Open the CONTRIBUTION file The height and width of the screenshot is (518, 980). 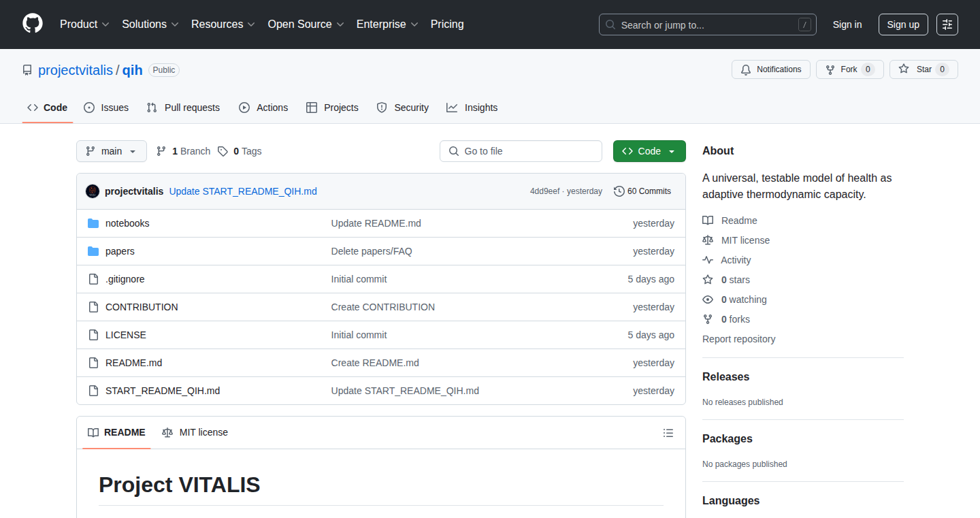142,307
